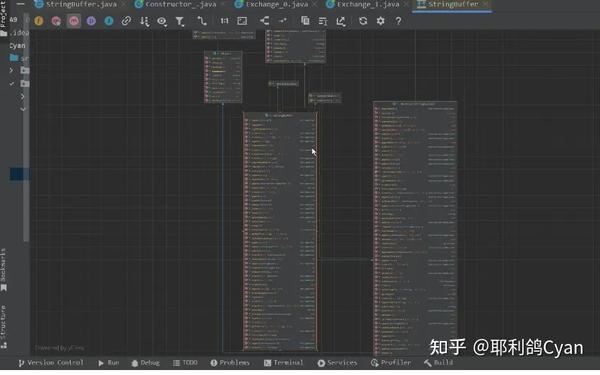Open the funnel filter dropdown
This screenshot has width=600, height=375.
(180, 21)
